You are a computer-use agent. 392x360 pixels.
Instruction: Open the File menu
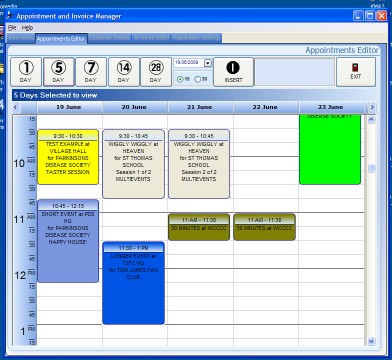pos(12,28)
